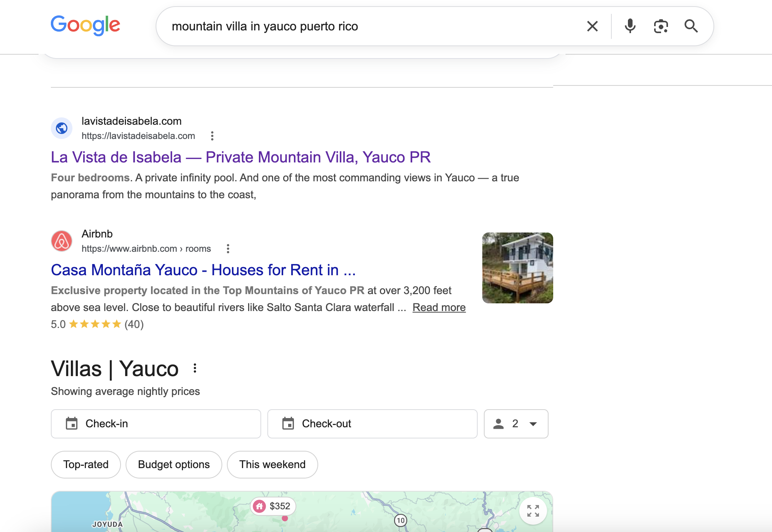The width and height of the screenshot is (772, 532).
Task: Select the Budget options filter chip
Action: point(174,465)
